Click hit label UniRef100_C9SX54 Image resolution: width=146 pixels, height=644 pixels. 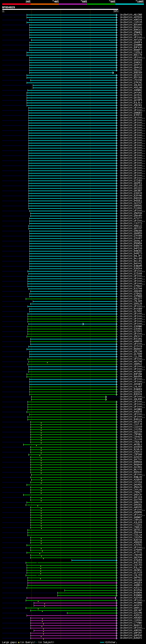[x=131, y=537]
